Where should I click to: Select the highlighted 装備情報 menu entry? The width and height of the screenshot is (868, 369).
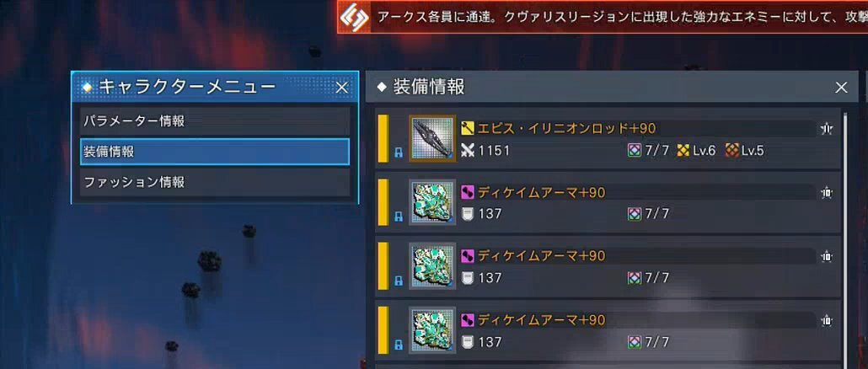tap(215, 152)
